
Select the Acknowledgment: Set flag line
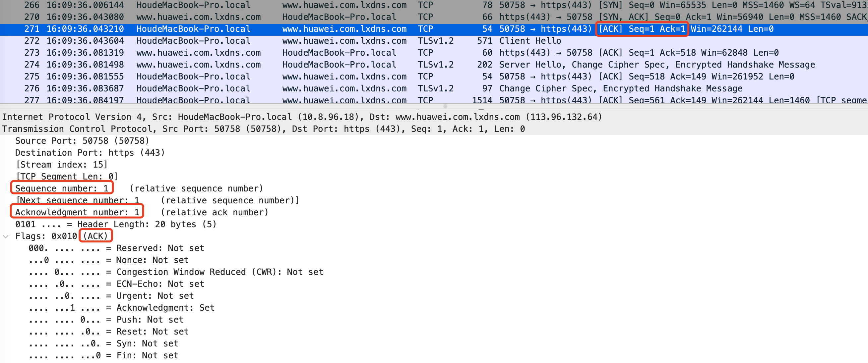click(122, 308)
